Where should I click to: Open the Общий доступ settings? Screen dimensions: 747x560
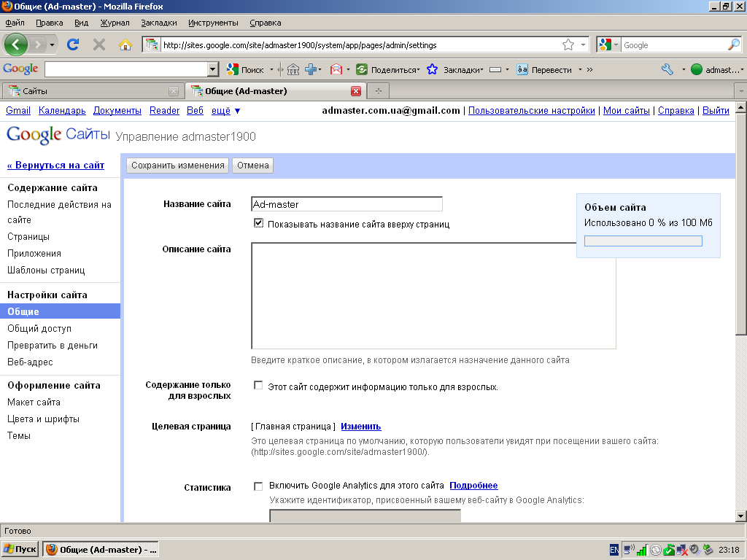tap(39, 328)
